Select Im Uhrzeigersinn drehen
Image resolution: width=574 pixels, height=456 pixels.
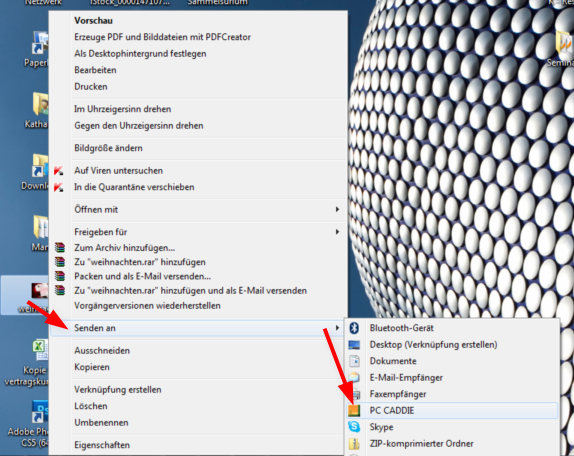(x=123, y=109)
